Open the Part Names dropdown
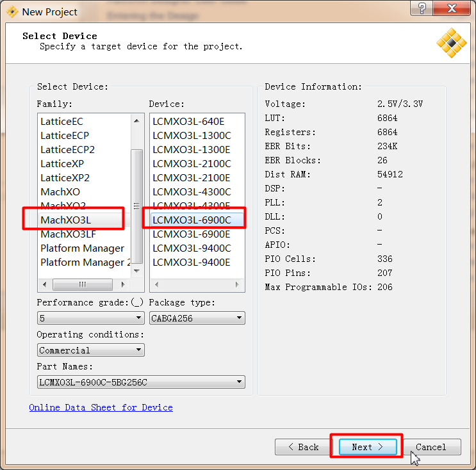 141,382
